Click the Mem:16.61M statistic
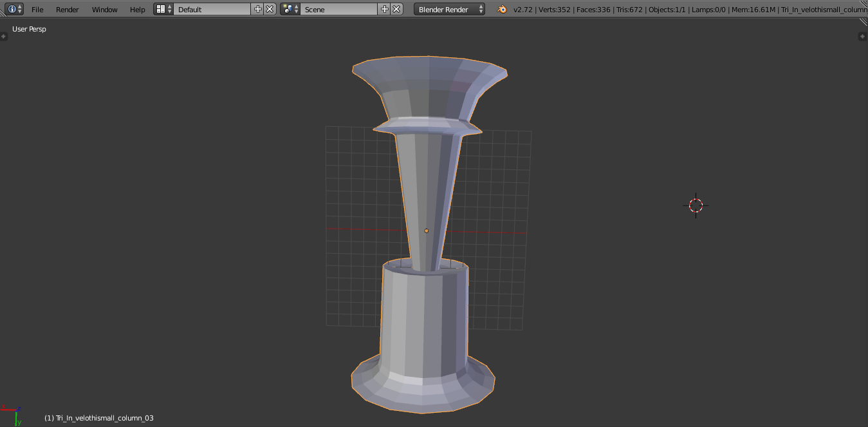Viewport: 868px width, 427px height. click(x=753, y=10)
